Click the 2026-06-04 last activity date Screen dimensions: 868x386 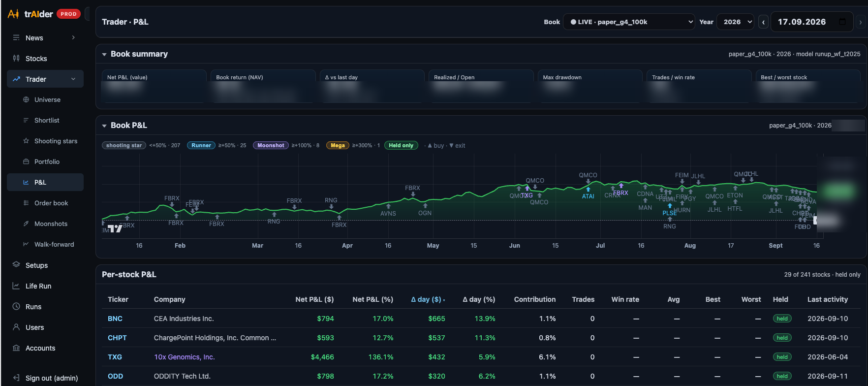pos(828,357)
